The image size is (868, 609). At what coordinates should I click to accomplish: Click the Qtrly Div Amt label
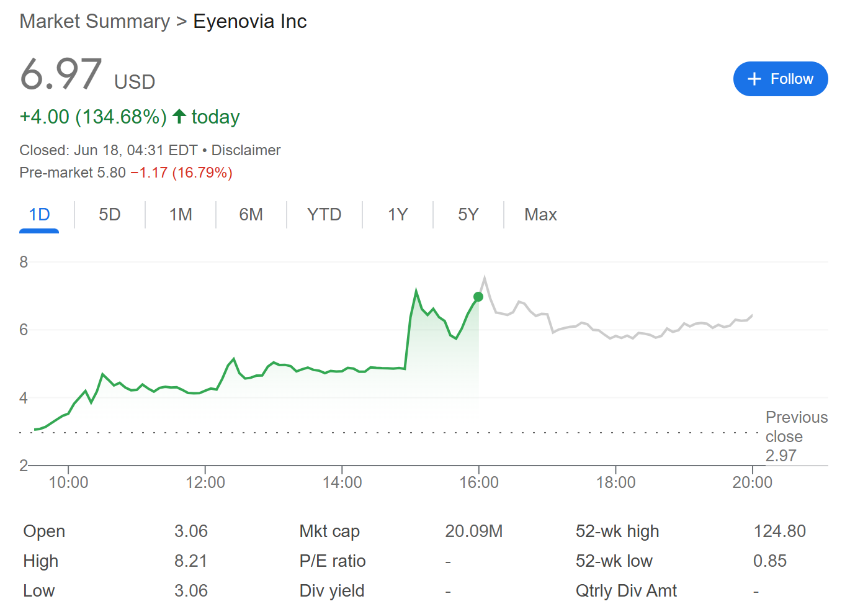(626, 591)
